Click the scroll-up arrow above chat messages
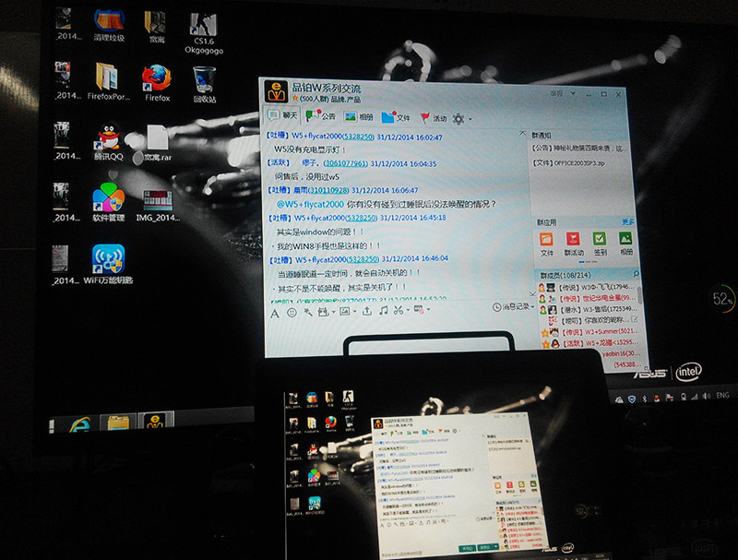 point(522,133)
